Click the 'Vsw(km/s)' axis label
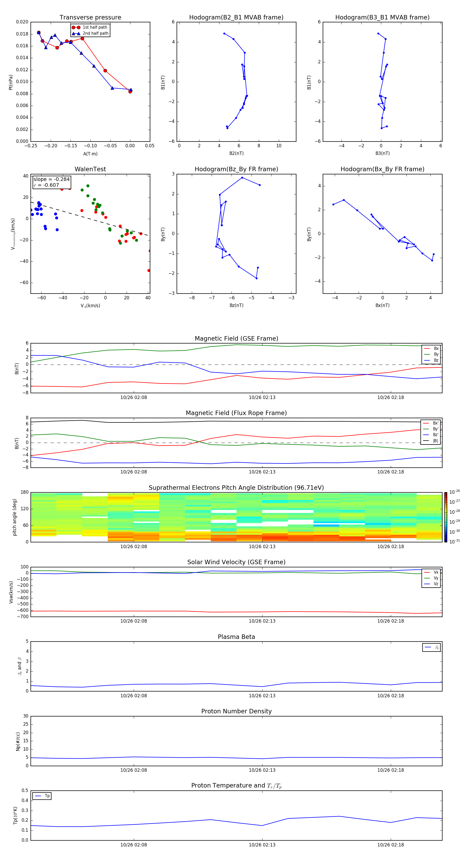Viewport: 473px width, 868px height. click(11, 592)
